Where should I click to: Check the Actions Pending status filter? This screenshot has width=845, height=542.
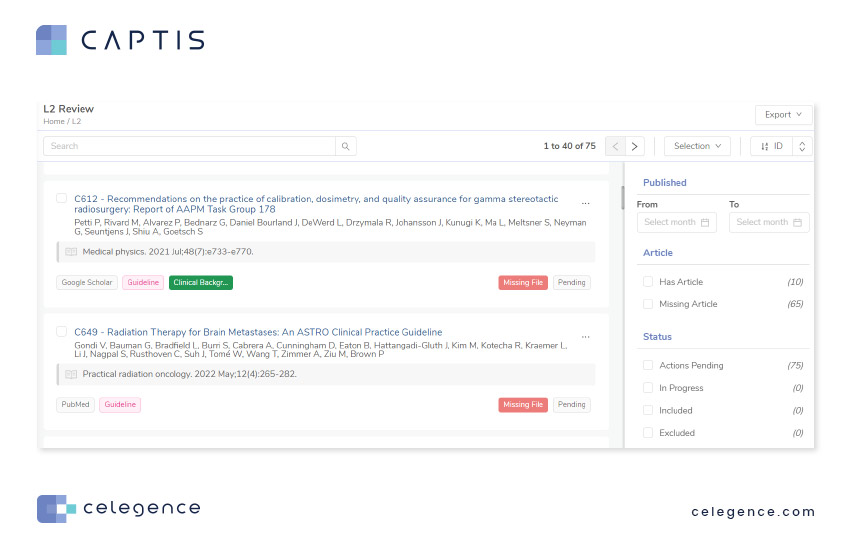pos(648,366)
